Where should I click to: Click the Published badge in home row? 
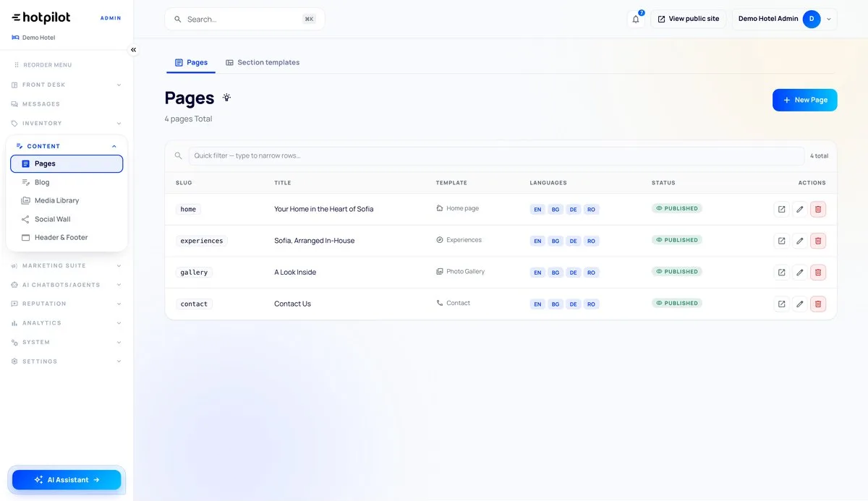point(677,209)
